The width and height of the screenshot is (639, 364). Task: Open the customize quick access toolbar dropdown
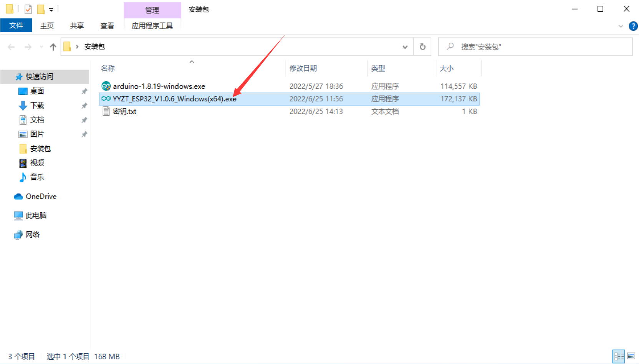click(x=51, y=10)
